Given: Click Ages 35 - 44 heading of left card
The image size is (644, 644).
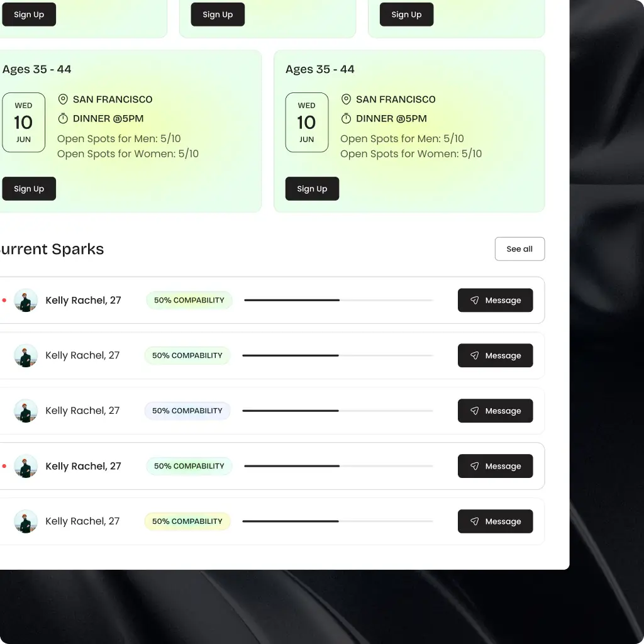Looking at the screenshot, I should pos(36,69).
